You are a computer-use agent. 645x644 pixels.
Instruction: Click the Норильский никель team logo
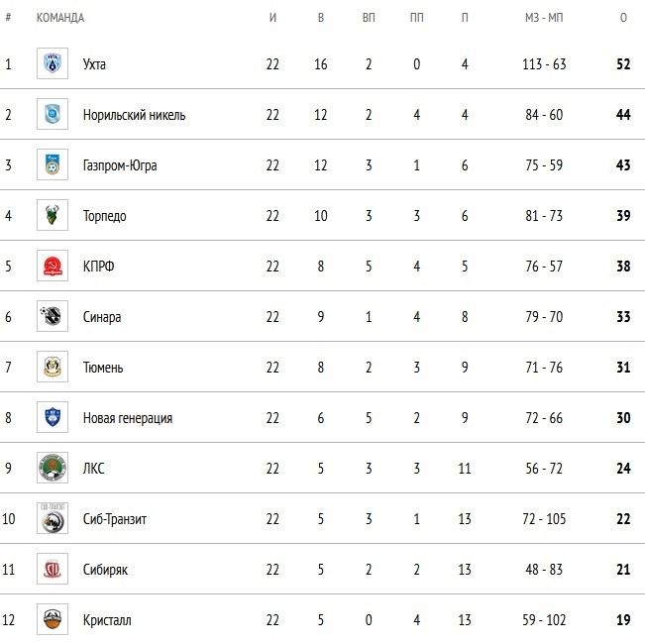pyautogui.click(x=53, y=115)
